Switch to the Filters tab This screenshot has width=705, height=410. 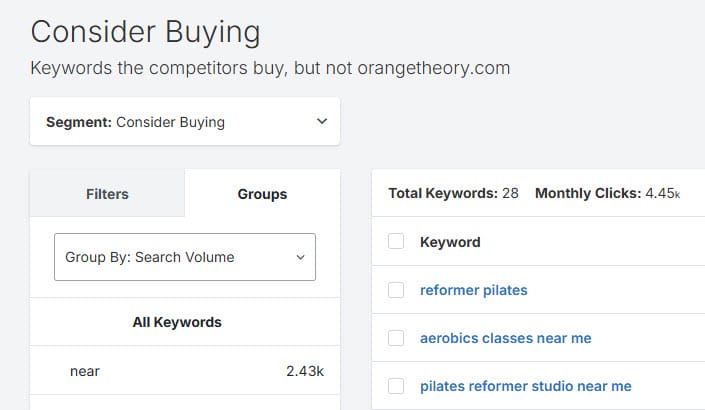[x=107, y=194]
